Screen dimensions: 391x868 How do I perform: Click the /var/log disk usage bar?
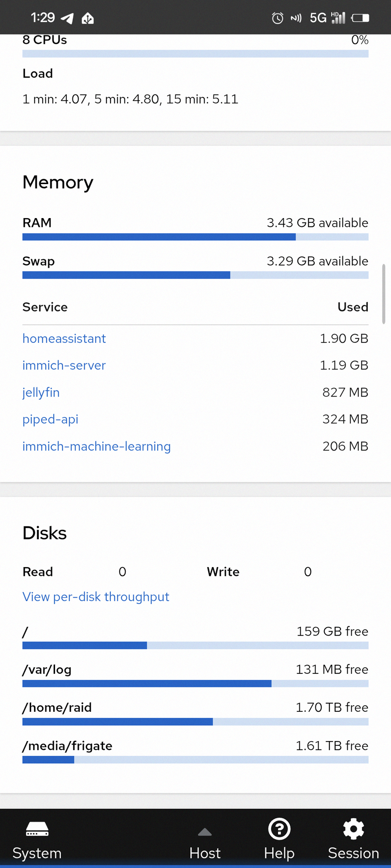click(x=195, y=683)
